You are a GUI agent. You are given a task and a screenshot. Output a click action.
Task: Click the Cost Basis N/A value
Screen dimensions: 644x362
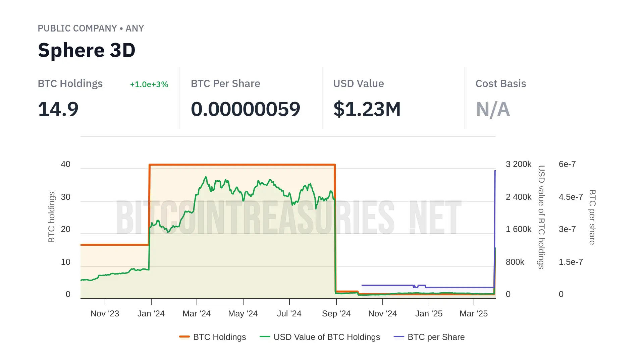click(493, 109)
